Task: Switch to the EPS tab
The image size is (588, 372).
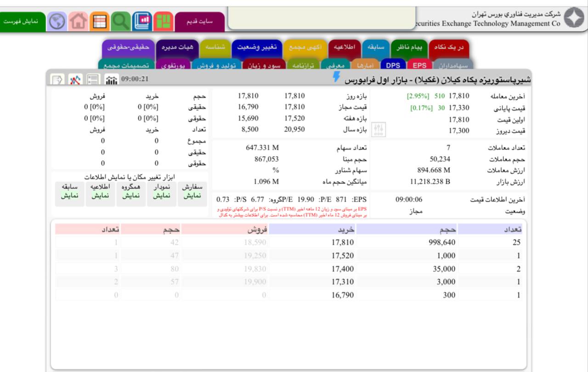Action: (419, 65)
